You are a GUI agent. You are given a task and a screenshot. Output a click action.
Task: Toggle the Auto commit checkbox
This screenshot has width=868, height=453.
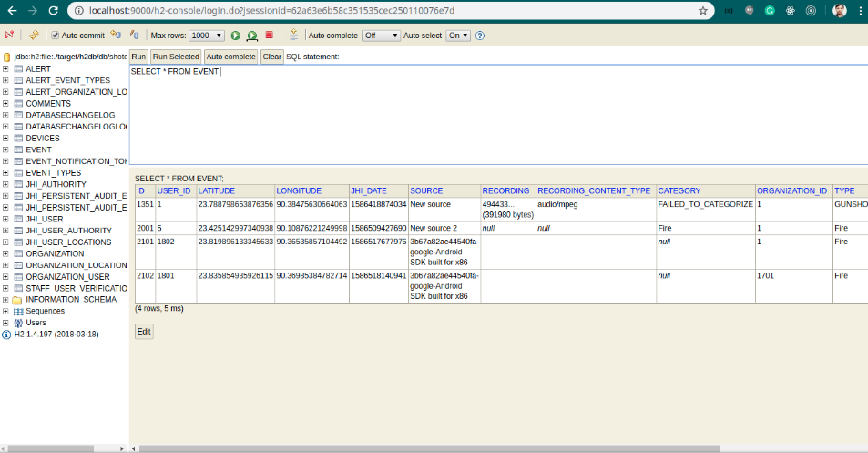pos(55,36)
